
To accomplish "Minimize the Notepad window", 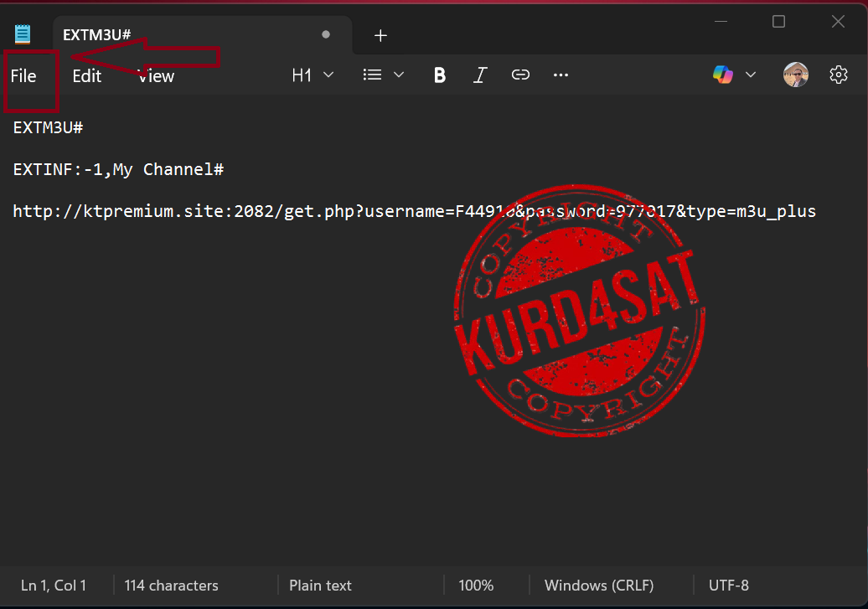I will click(x=721, y=22).
